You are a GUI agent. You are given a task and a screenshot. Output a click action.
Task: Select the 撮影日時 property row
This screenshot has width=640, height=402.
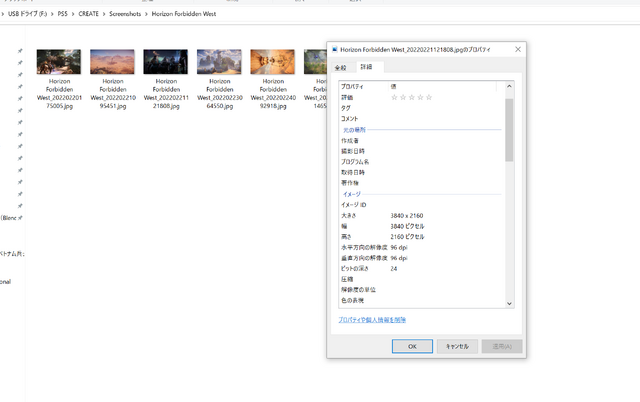pos(421,151)
